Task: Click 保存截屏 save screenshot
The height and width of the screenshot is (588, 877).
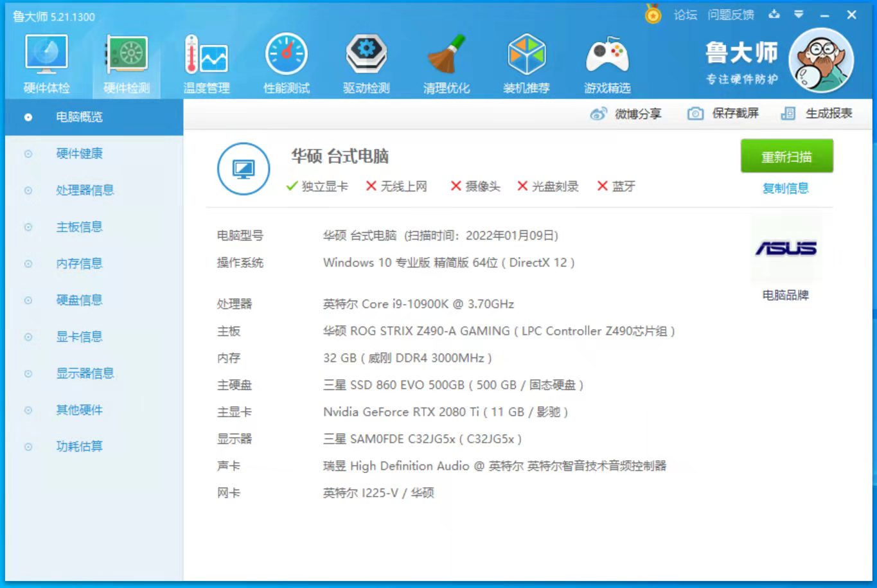Action: tap(723, 114)
